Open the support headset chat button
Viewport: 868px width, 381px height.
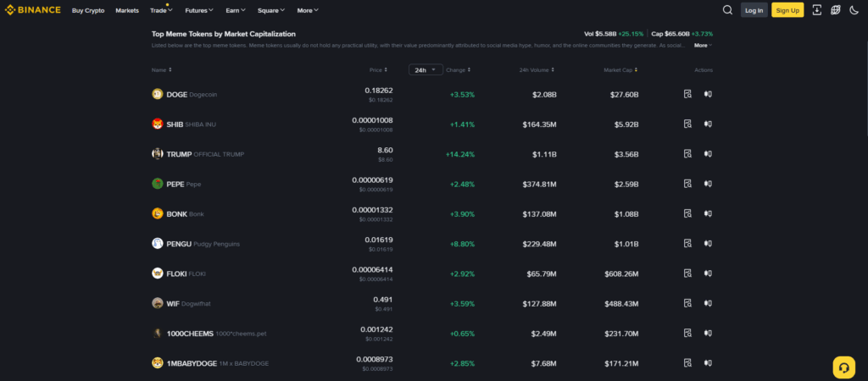click(843, 367)
